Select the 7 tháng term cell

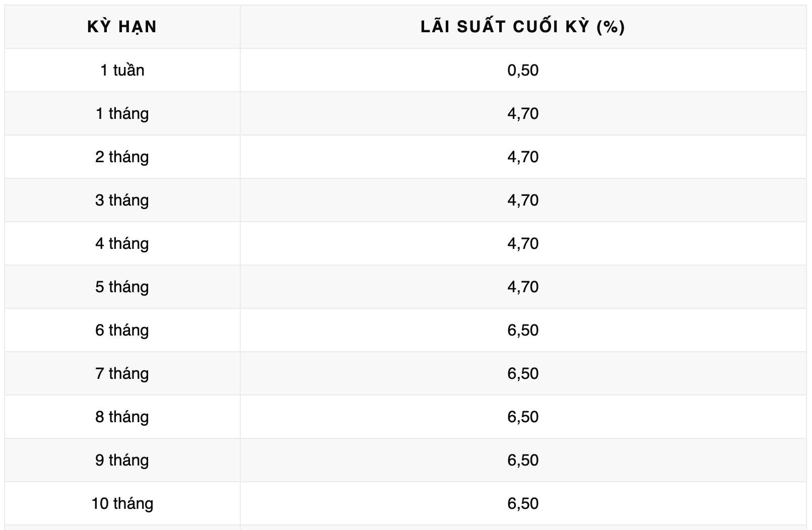122,373
